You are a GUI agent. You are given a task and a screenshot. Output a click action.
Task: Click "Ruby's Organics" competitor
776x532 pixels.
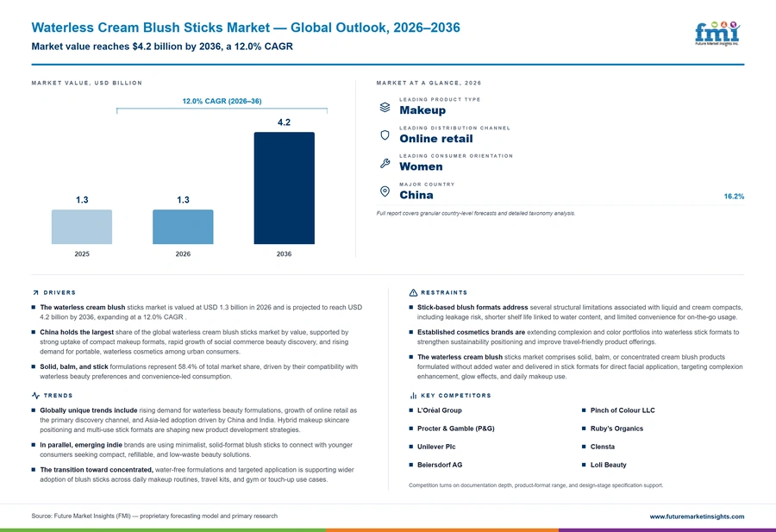tap(616, 429)
